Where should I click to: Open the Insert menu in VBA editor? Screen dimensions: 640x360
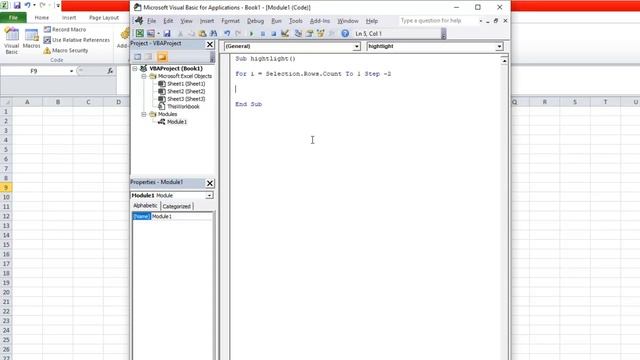tap(207, 21)
